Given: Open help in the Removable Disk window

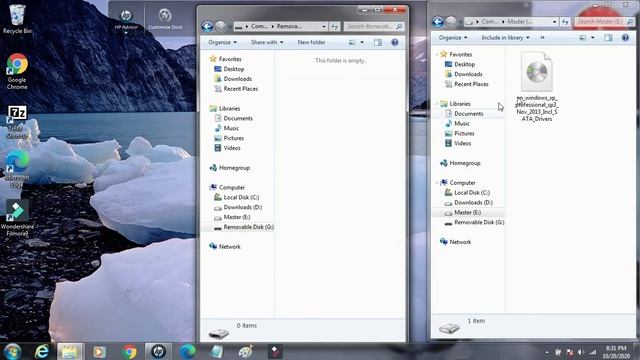Looking at the screenshot, I should [395, 42].
